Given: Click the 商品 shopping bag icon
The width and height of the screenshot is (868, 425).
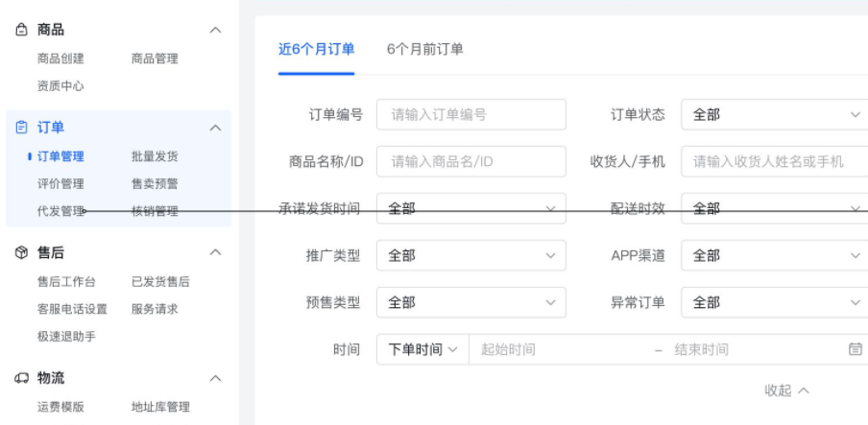Looking at the screenshot, I should pos(21,30).
